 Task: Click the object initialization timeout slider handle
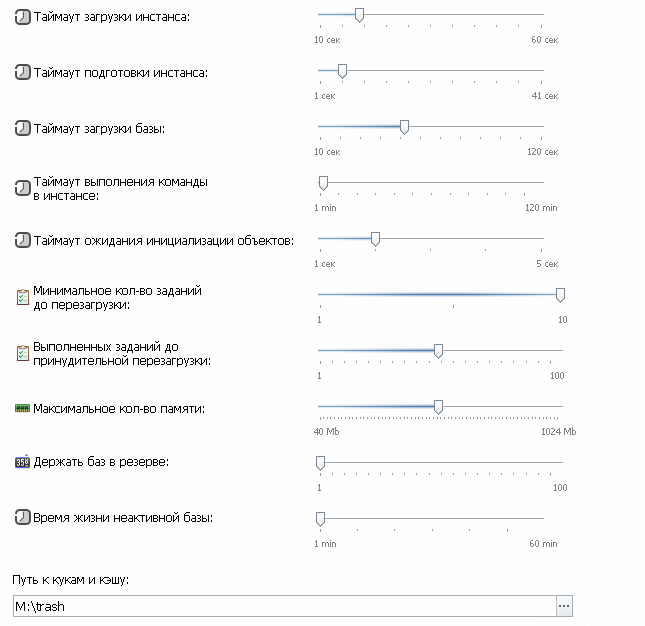pos(375,239)
